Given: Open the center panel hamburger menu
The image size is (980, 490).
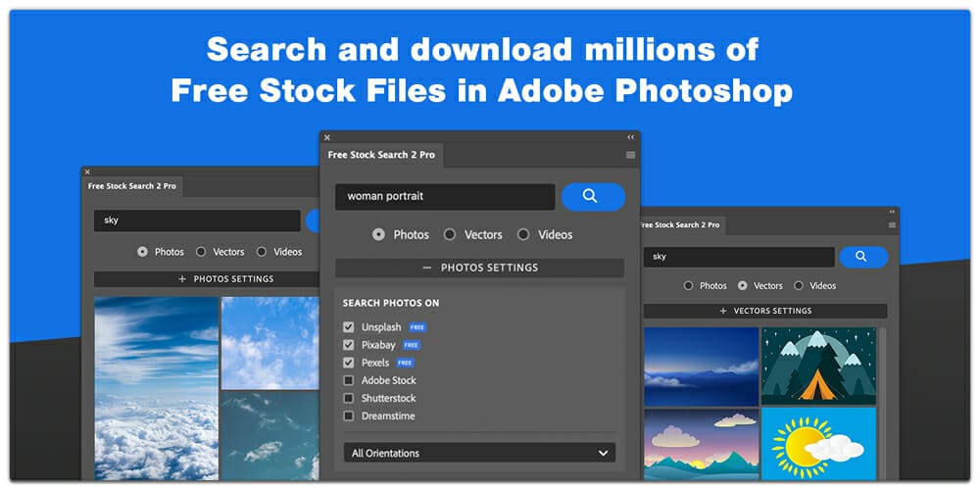Looking at the screenshot, I should pyautogui.click(x=630, y=155).
